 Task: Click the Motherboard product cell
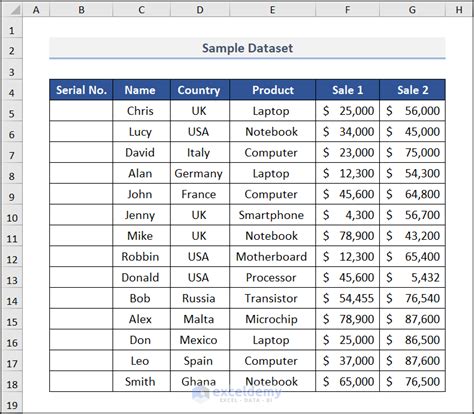click(x=272, y=256)
